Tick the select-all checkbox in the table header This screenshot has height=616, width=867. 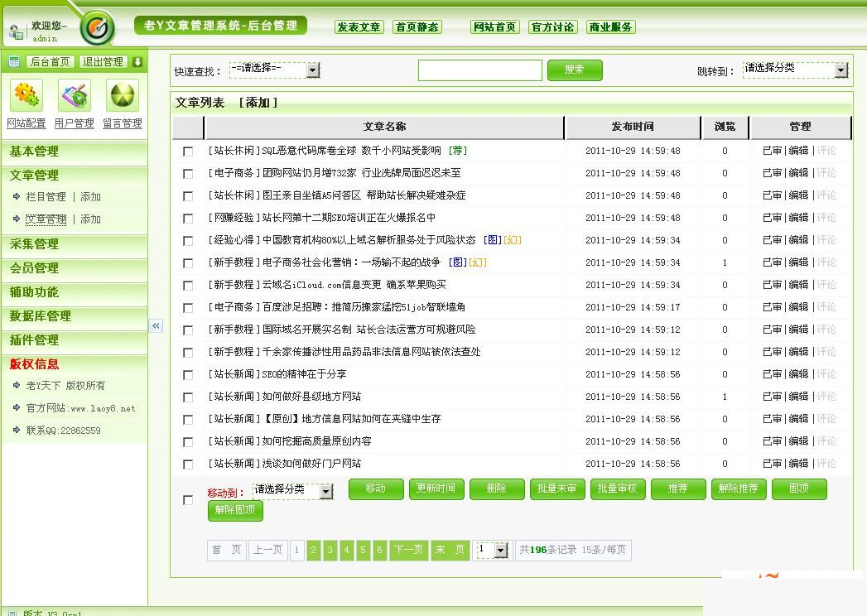point(186,127)
